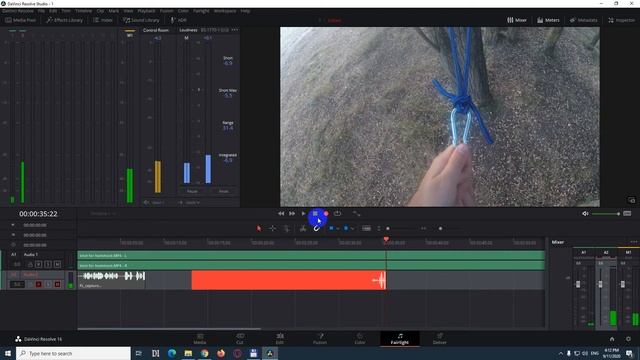Viewport: 640px width, 360px height.
Task: Open the ADR panel
Action: coord(178,20)
